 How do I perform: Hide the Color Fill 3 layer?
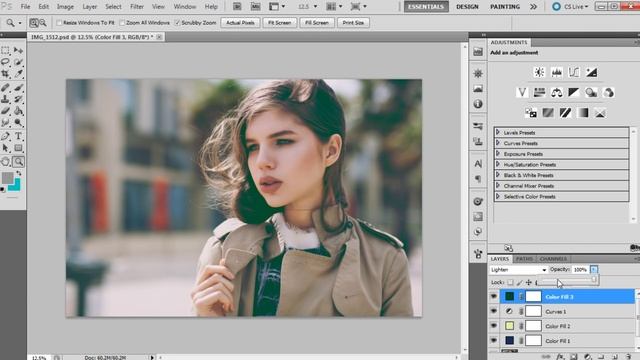(x=494, y=296)
